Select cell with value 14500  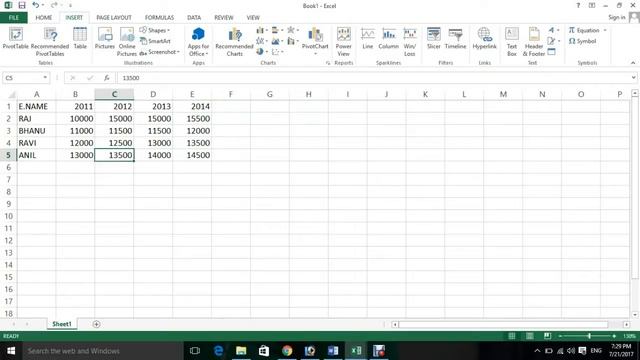tap(192, 155)
